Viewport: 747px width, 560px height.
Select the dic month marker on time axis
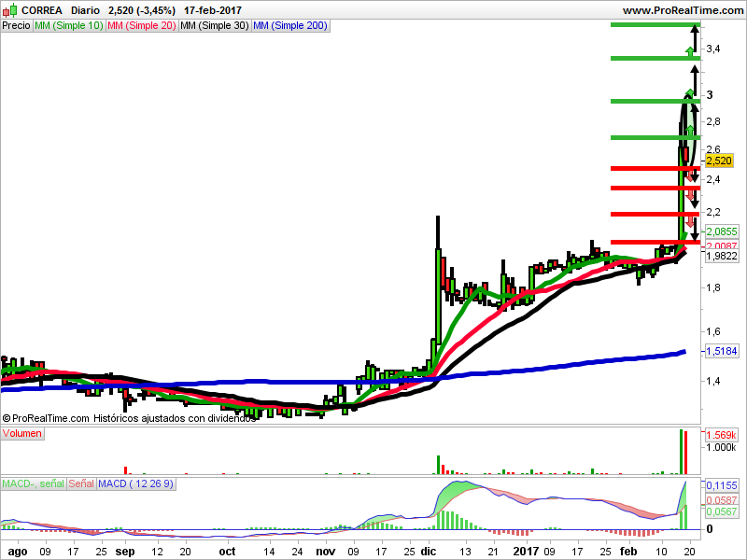(x=429, y=552)
